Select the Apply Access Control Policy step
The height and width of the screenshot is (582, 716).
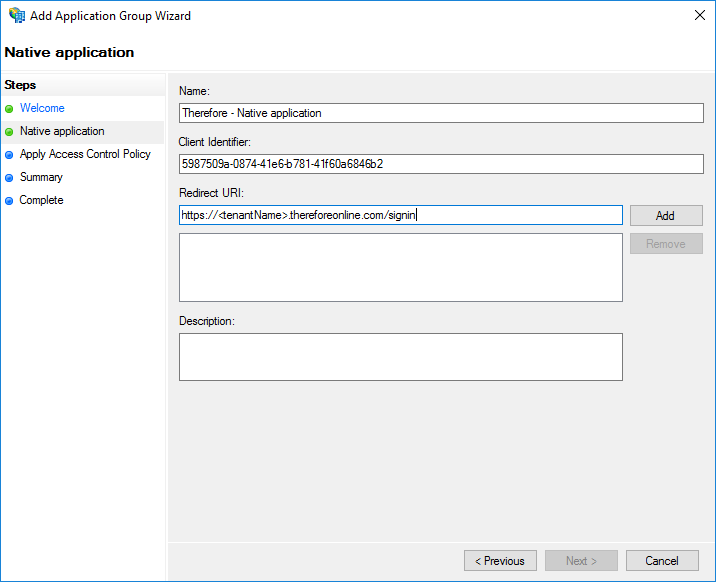85,154
